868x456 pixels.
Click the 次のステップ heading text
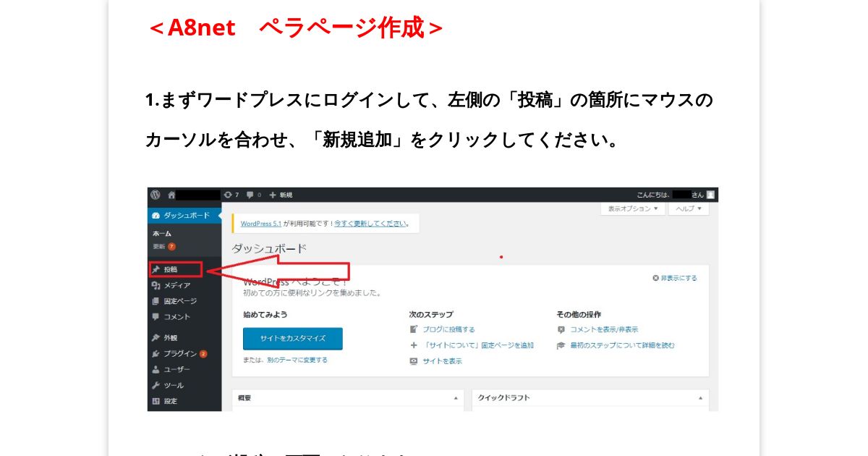pyautogui.click(x=431, y=315)
